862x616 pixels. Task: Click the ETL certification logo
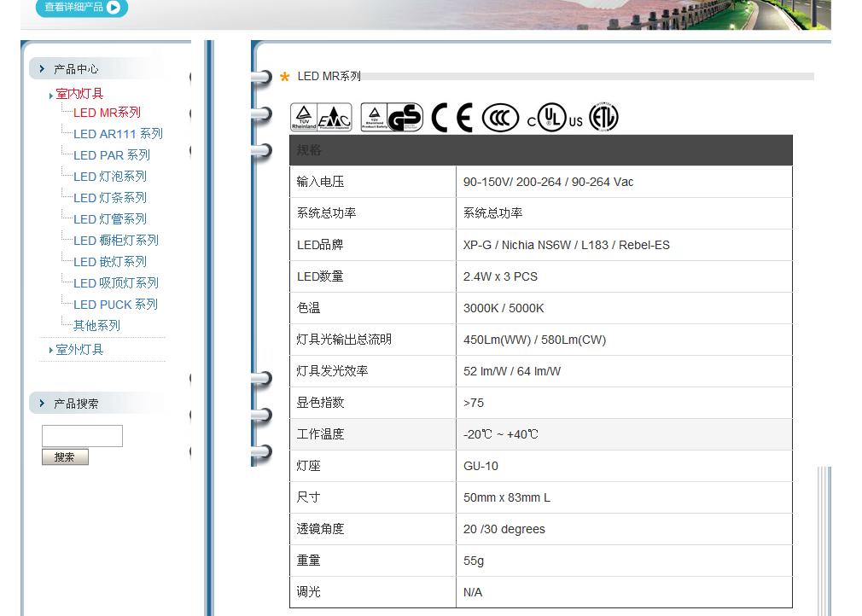pos(604,118)
